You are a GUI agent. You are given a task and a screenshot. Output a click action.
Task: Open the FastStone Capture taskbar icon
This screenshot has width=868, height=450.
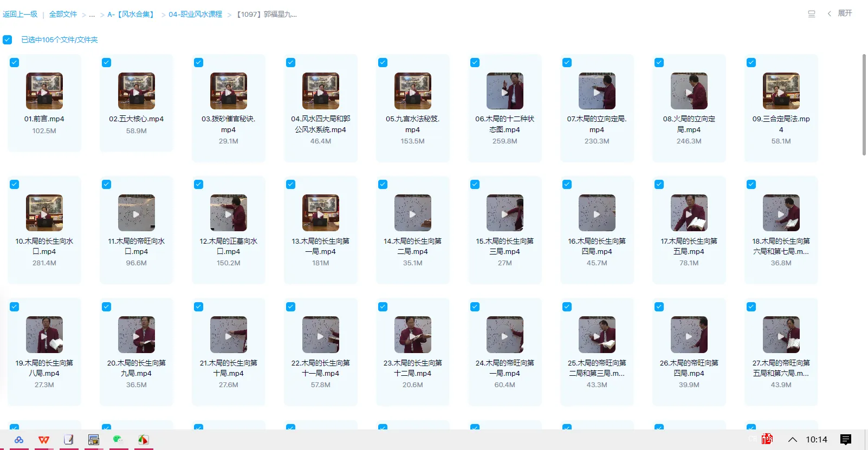tap(143, 440)
